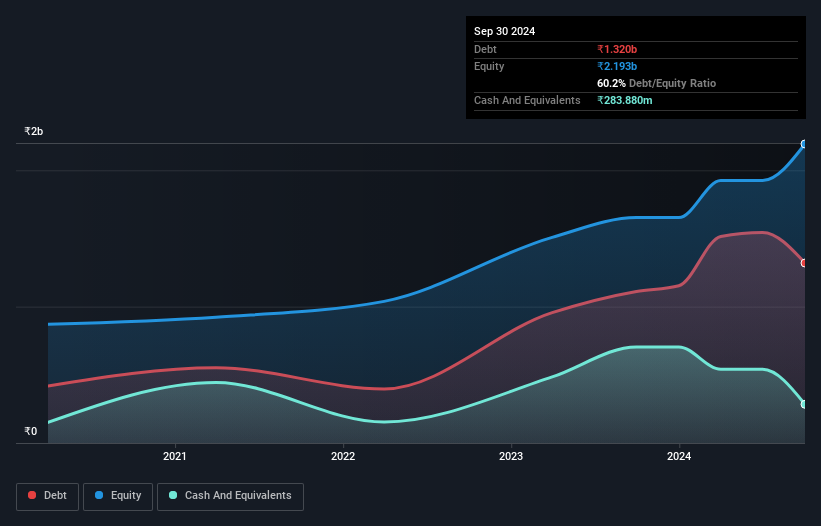Click the red Debt legend dot
The image size is (821, 526).
(x=32, y=495)
